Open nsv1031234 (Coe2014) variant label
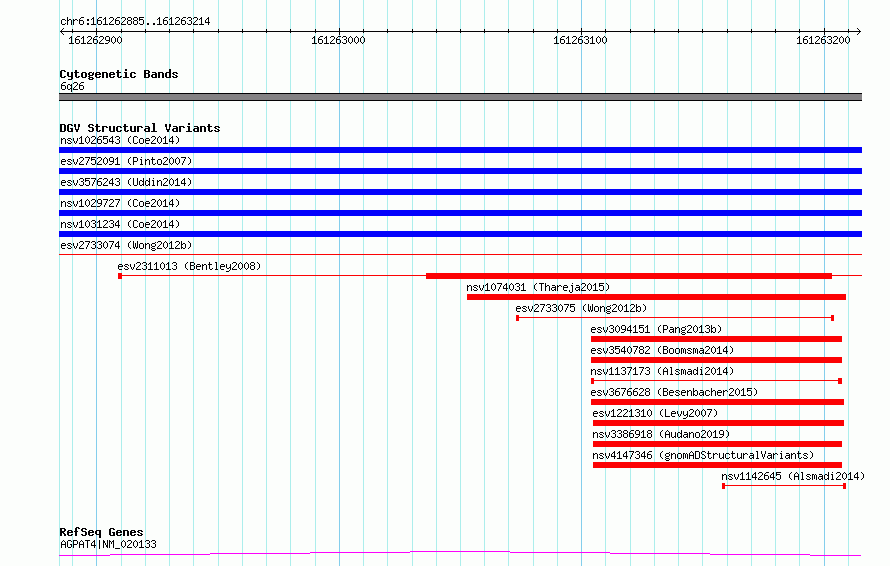 (x=120, y=224)
